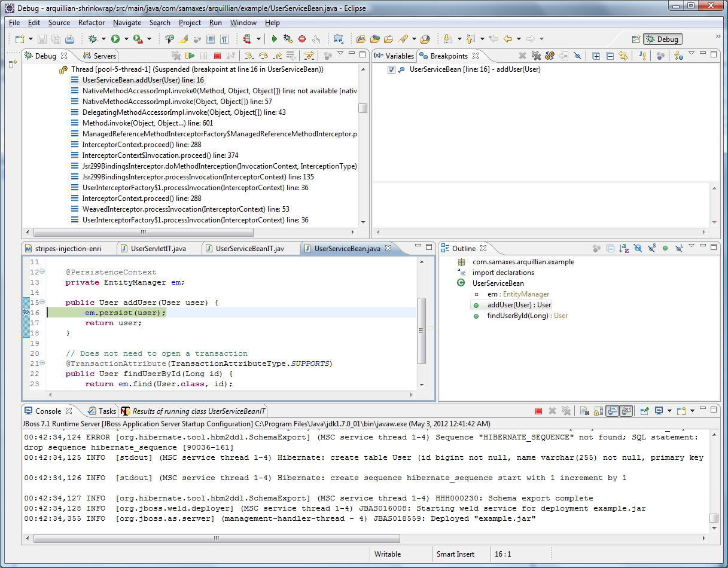This screenshot has height=568, width=728.
Task: Open the Window menu
Action: pyautogui.click(x=243, y=23)
